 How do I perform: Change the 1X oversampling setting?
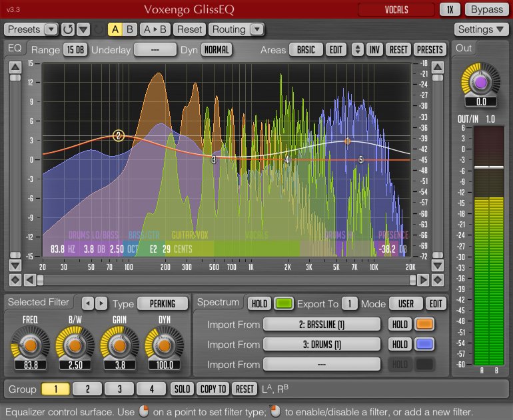pyautogui.click(x=450, y=9)
